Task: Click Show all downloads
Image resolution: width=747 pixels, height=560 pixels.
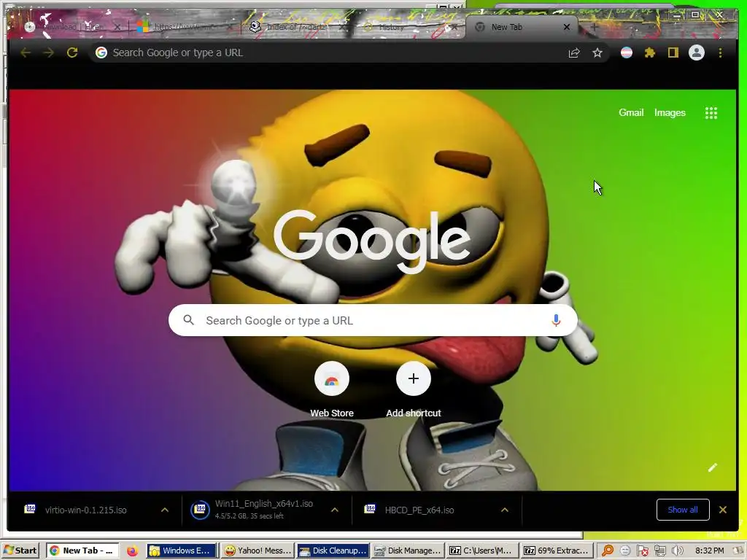Action: 683,510
